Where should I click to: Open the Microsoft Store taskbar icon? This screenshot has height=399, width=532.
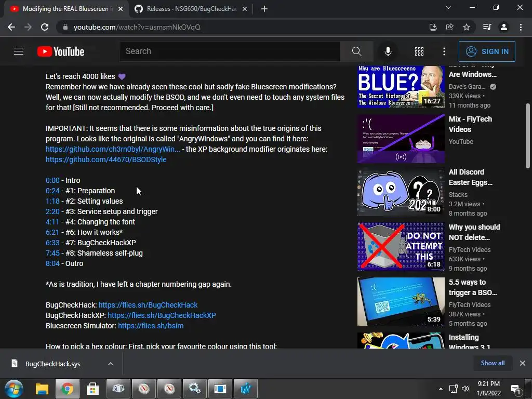[92, 389]
